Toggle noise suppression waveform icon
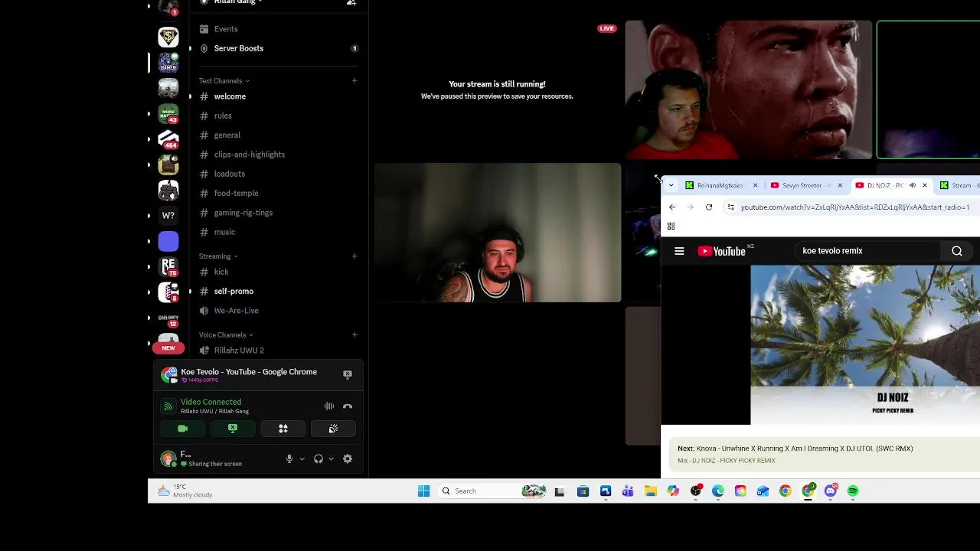This screenshot has width=980, height=551. (x=329, y=406)
